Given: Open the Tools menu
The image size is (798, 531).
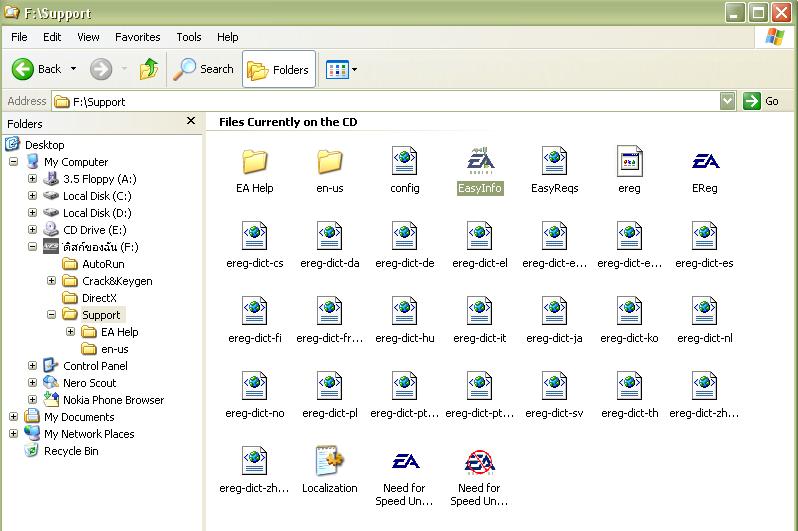Looking at the screenshot, I should tap(189, 37).
